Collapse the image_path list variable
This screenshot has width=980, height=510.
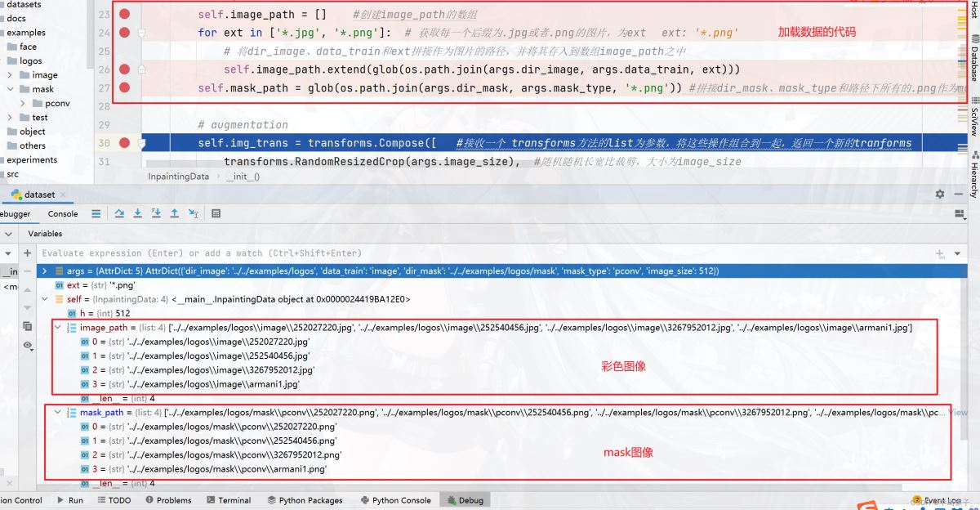point(57,327)
